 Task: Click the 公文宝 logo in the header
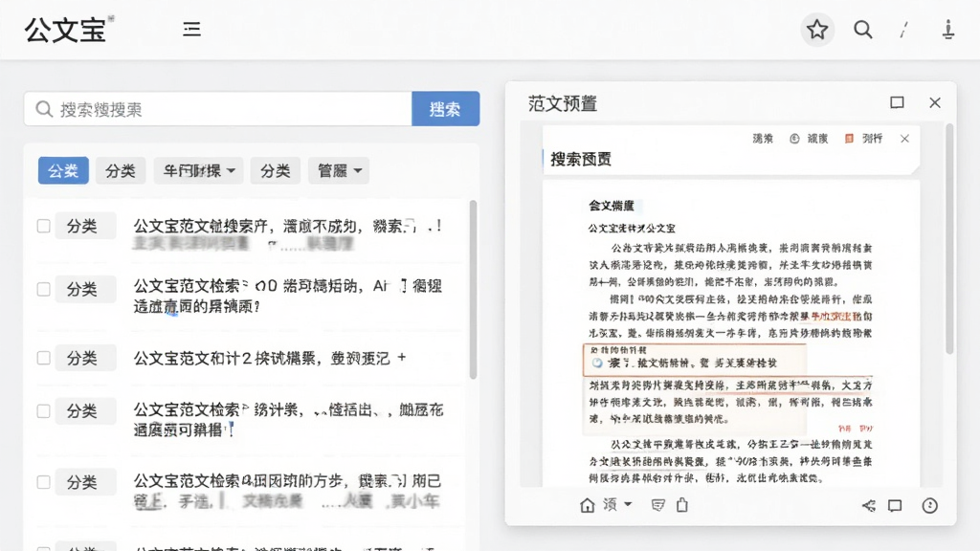(x=66, y=30)
